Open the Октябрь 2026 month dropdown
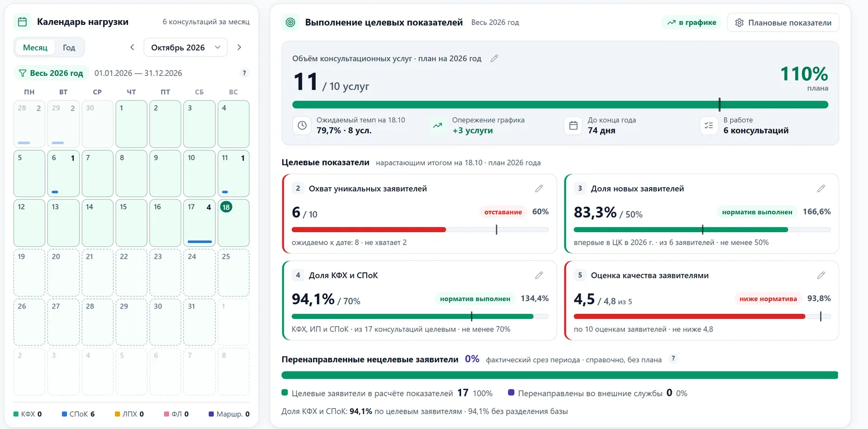Viewport: 868px width, 429px height. [186, 47]
